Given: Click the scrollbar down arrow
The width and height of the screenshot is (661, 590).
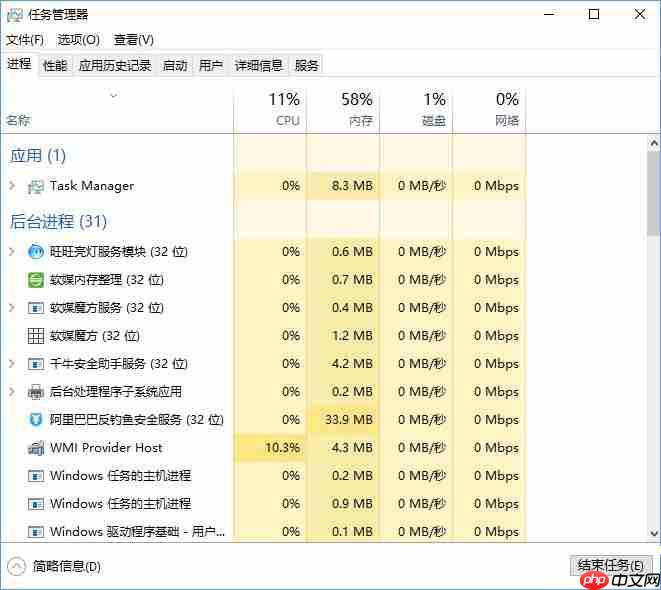Looking at the screenshot, I should [x=654, y=534].
